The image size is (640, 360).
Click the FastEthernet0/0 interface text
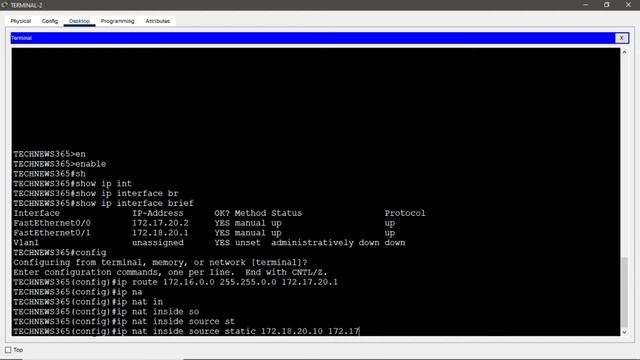(x=52, y=223)
